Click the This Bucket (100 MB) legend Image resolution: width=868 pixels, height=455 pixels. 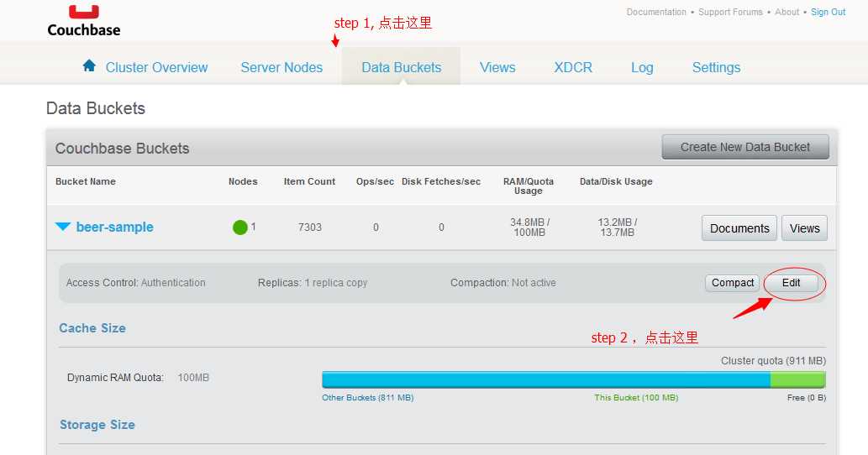[636, 398]
